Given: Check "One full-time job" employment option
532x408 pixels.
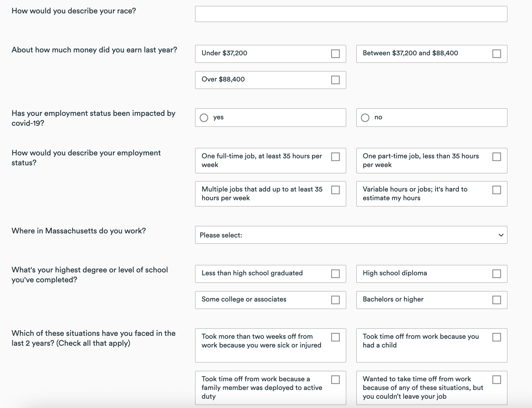Looking at the screenshot, I should [x=335, y=157].
